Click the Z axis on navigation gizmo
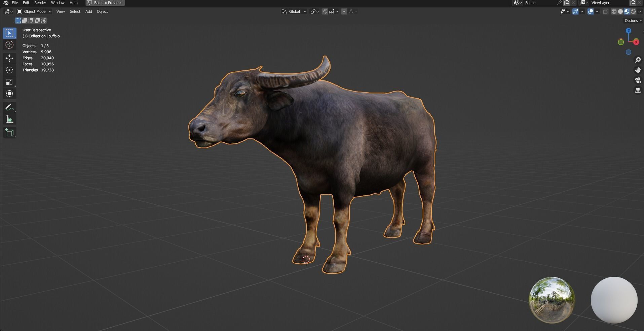Image resolution: width=644 pixels, height=331 pixels. tap(629, 31)
